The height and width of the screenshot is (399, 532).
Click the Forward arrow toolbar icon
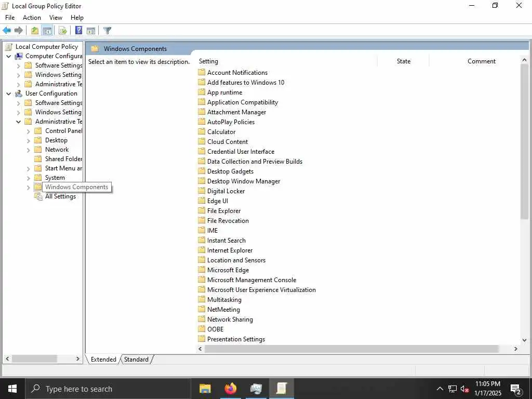(19, 31)
